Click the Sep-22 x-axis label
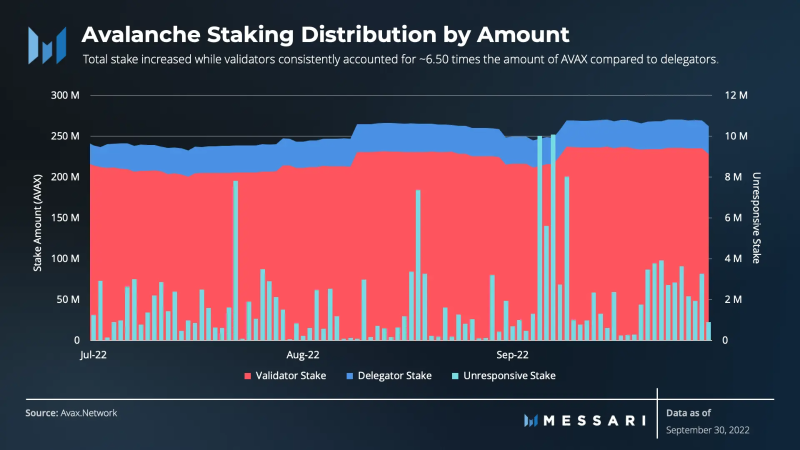 pos(512,355)
